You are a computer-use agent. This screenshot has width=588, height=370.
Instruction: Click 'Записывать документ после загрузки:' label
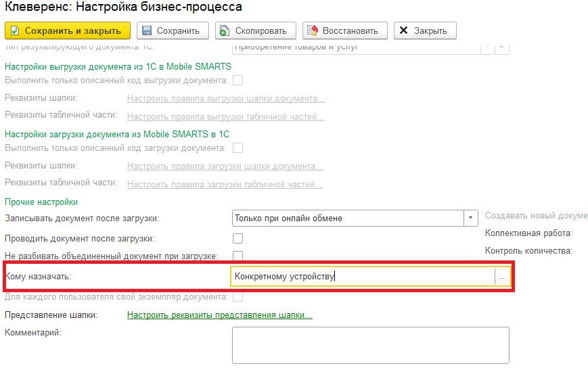(x=82, y=218)
